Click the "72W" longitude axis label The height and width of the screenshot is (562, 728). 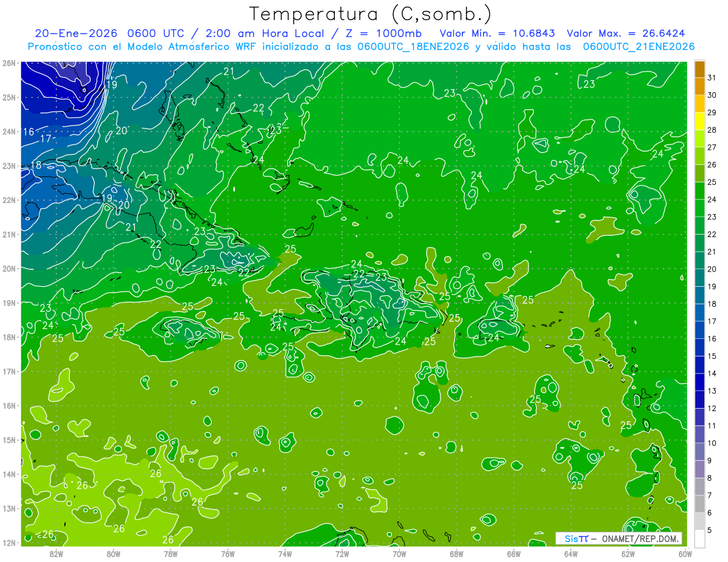342,554
